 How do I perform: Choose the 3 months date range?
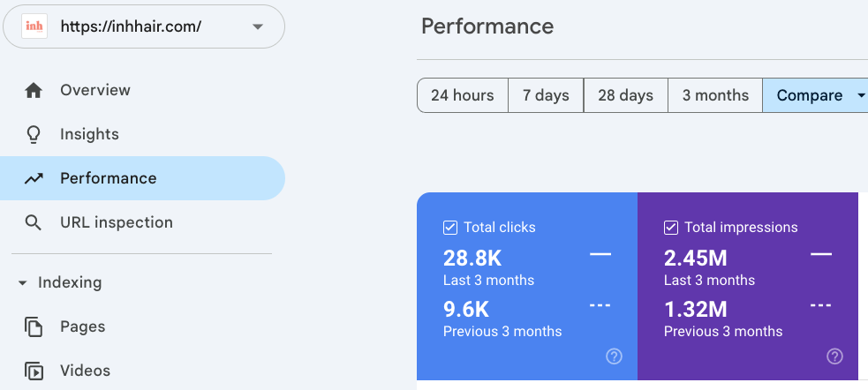click(x=715, y=95)
